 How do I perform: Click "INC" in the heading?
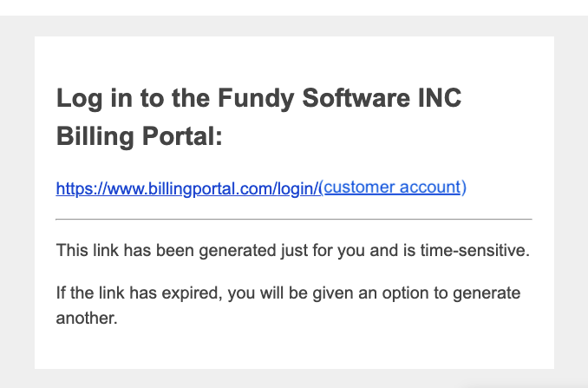440,98
